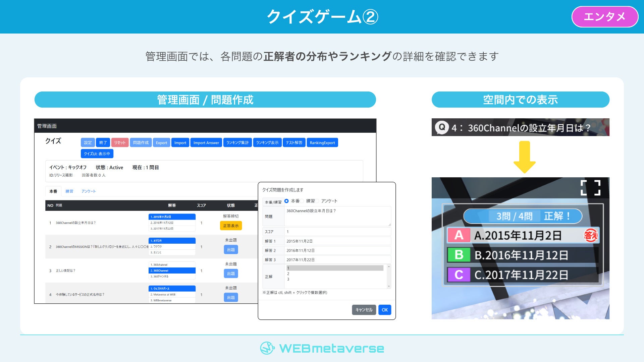The height and width of the screenshot is (362, 644).
Task: Select the 本番 radio button in the dialog
Action: coord(286,201)
